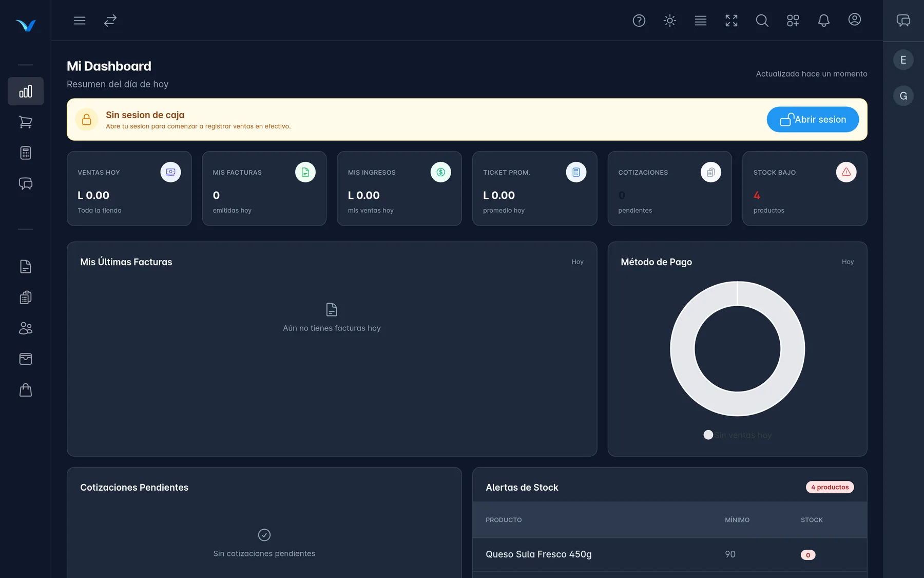Open the notifications bell
924x578 pixels.
pos(824,21)
